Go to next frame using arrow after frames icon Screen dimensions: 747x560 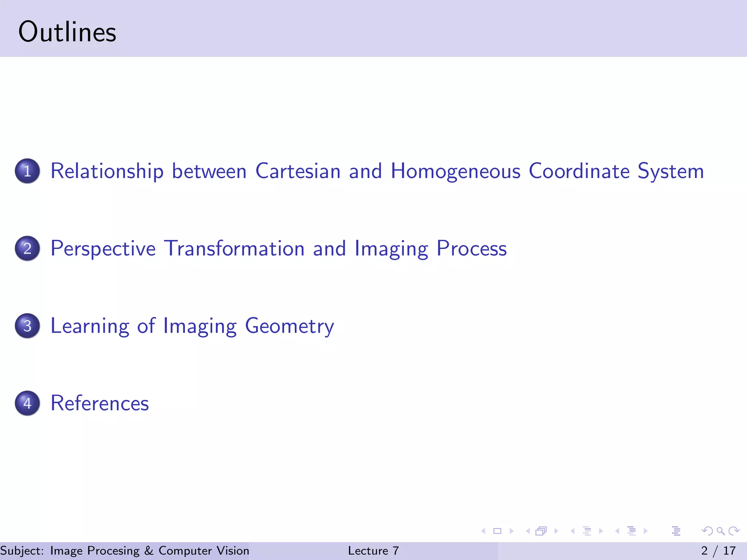coord(556,531)
